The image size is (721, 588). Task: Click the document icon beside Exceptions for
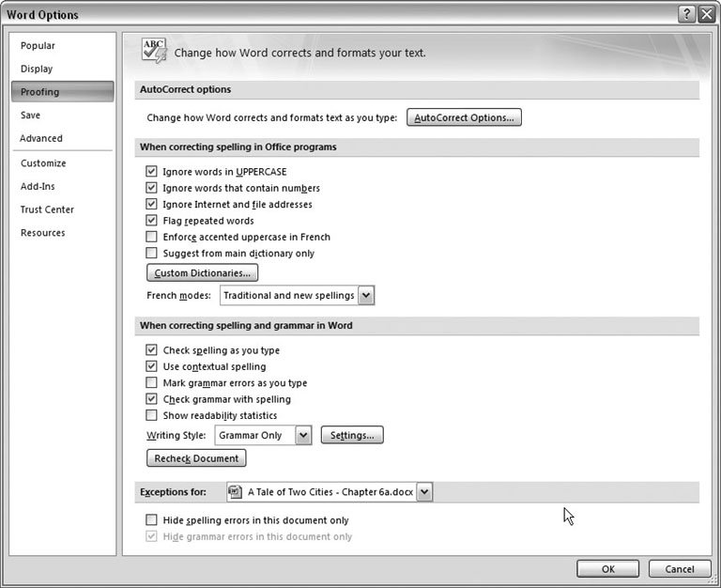(x=235, y=492)
